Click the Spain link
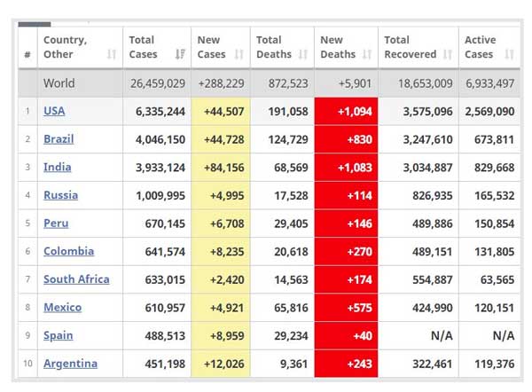The image size is (532, 392). (59, 335)
